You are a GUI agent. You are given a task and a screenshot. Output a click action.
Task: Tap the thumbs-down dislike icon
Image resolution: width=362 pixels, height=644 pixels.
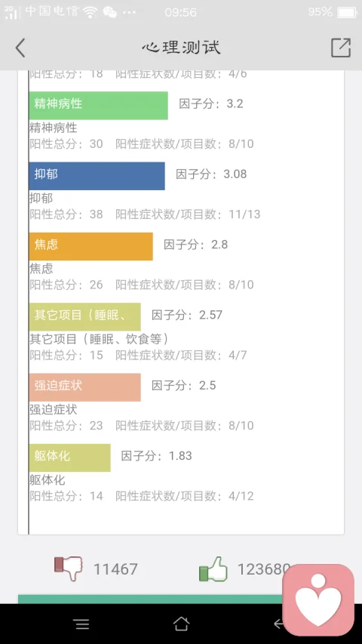pos(68,569)
